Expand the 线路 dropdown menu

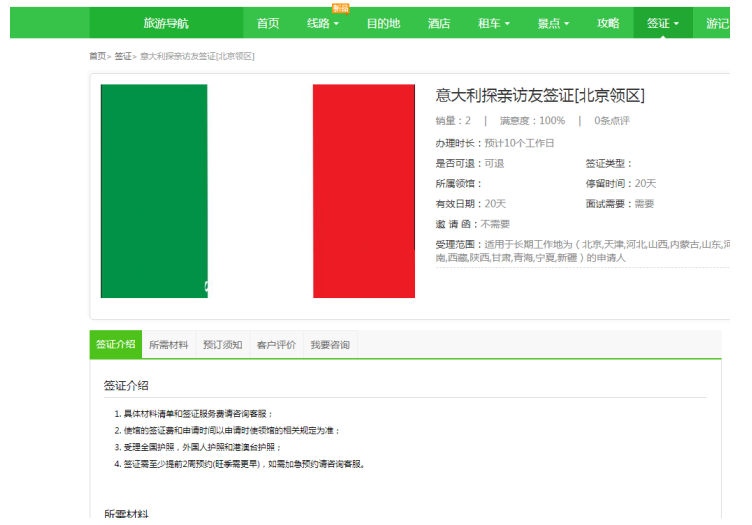[323, 23]
